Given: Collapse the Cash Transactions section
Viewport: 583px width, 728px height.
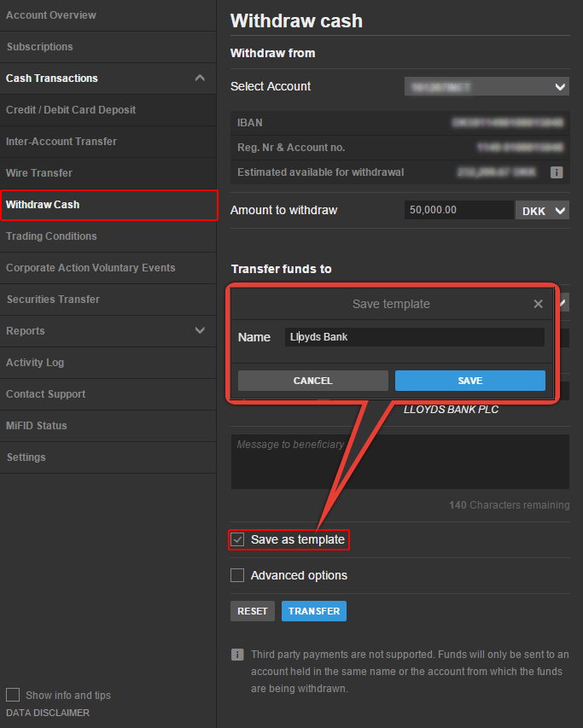Looking at the screenshot, I should click(200, 79).
